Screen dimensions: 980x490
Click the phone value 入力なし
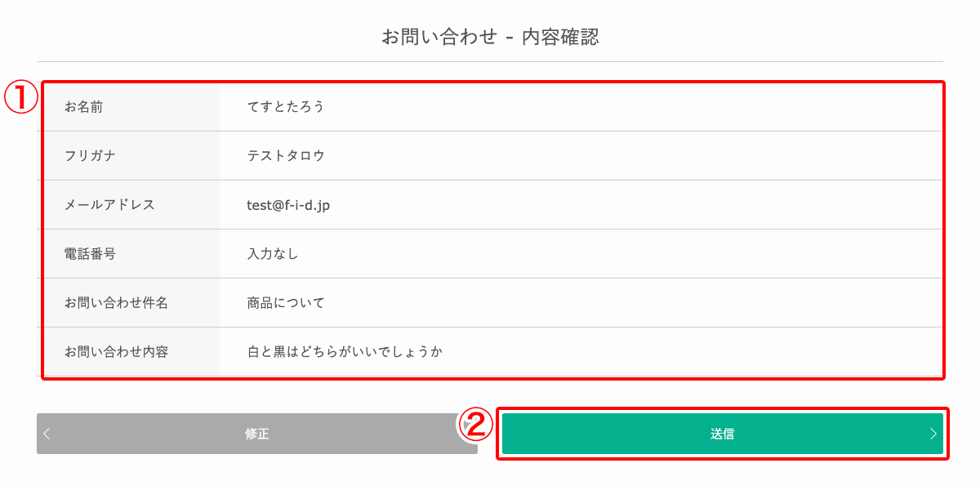point(273,253)
